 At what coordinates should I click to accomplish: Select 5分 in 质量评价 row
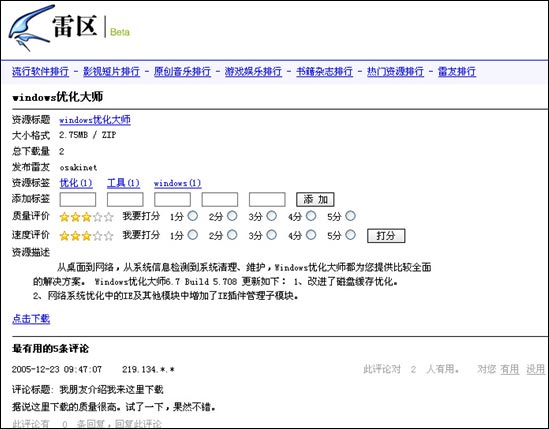click(x=350, y=216)
